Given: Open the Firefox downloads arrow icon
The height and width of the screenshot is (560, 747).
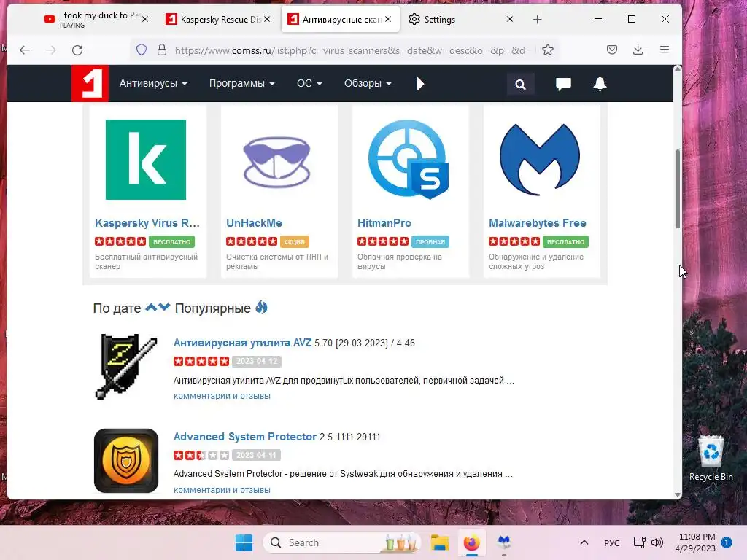Looking at the screenshot, I should [x=638, y=50].
